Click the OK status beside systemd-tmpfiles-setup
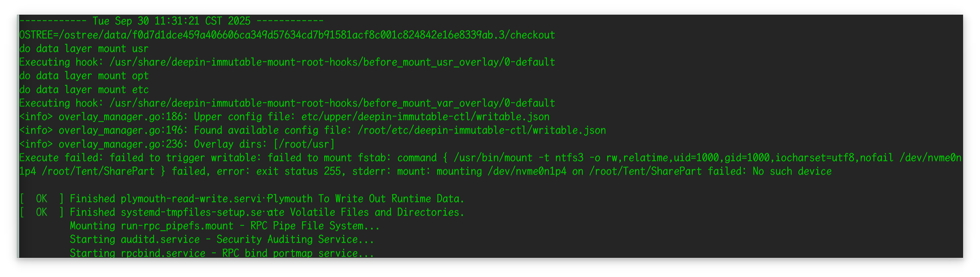Image resolution: width=980 pixels, height=277 pixels. pos(42,212)
